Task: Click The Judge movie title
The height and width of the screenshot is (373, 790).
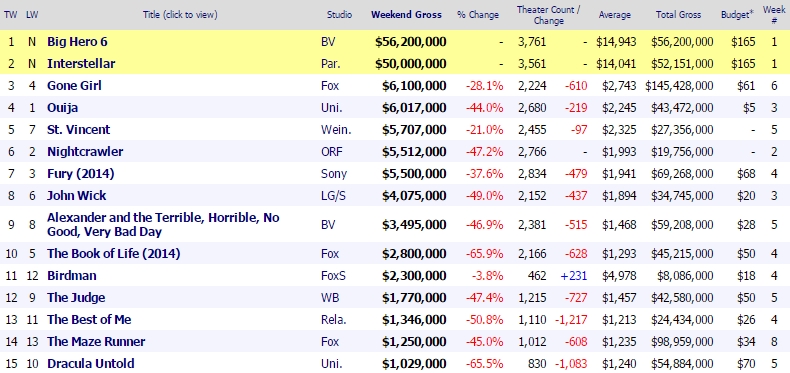Action: point(76,298)
